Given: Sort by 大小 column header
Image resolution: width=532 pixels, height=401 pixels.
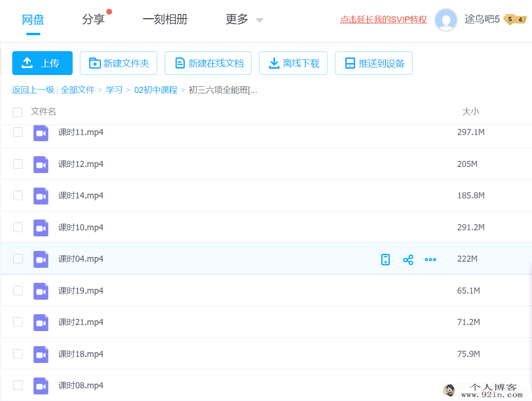Looking at the screenshot, I should (471, 112).
